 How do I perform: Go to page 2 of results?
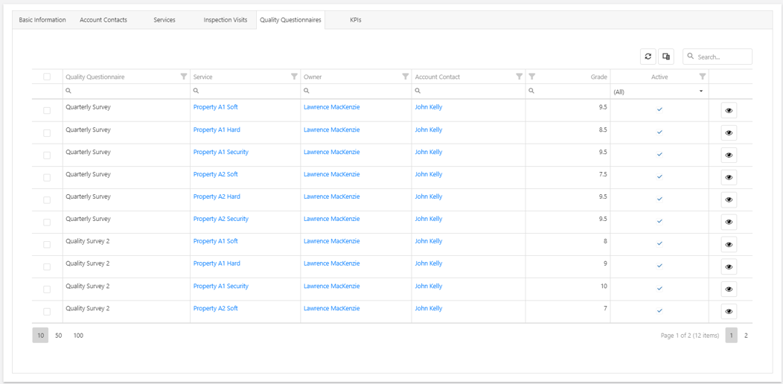(x=746, y=336)
